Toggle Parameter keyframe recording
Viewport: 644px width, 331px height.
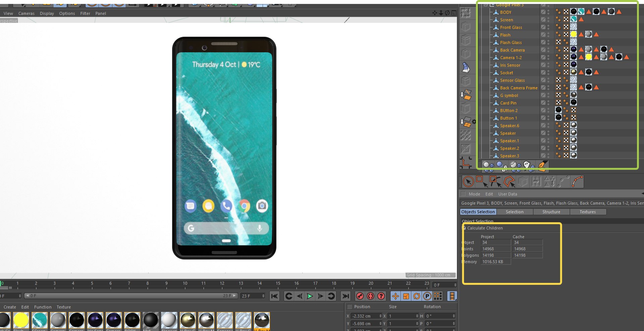click(427, 296)
